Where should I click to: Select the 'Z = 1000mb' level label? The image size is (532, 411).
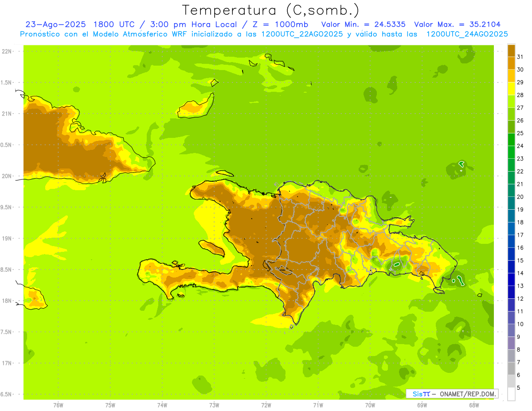280,24
